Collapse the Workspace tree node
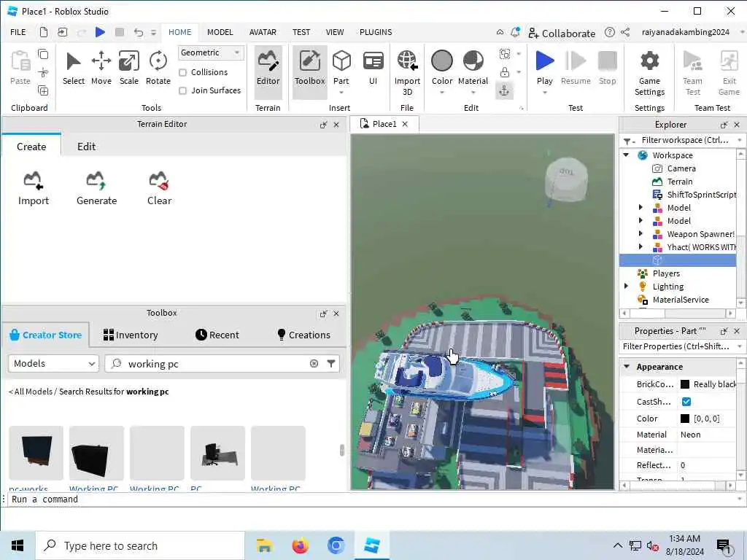 coord(626,155)
